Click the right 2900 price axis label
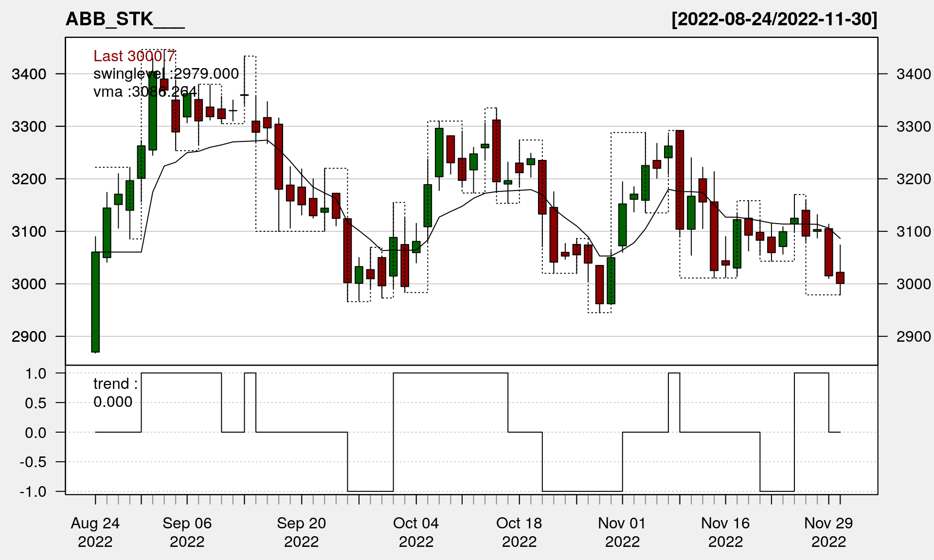 coord(914,336)
